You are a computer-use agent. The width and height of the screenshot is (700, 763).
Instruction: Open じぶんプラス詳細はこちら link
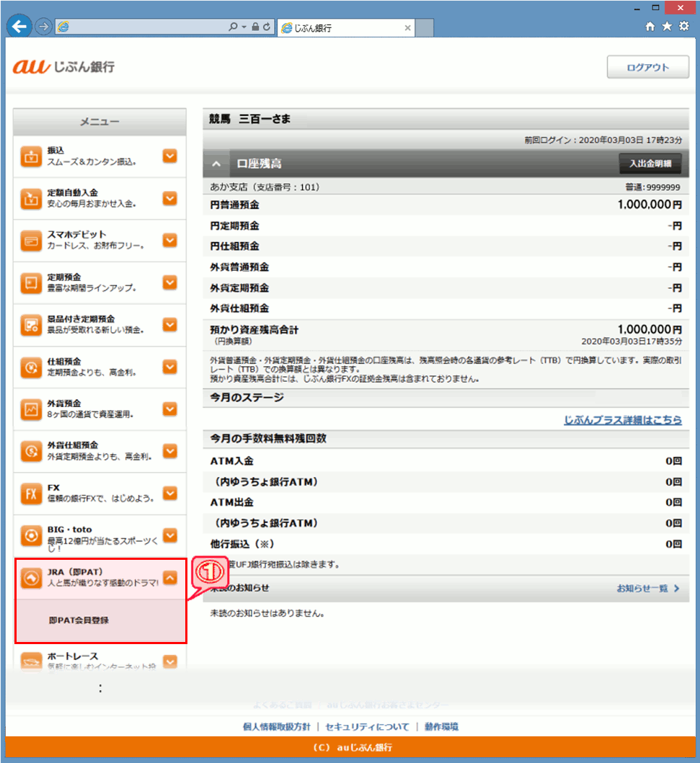(623, 420)
